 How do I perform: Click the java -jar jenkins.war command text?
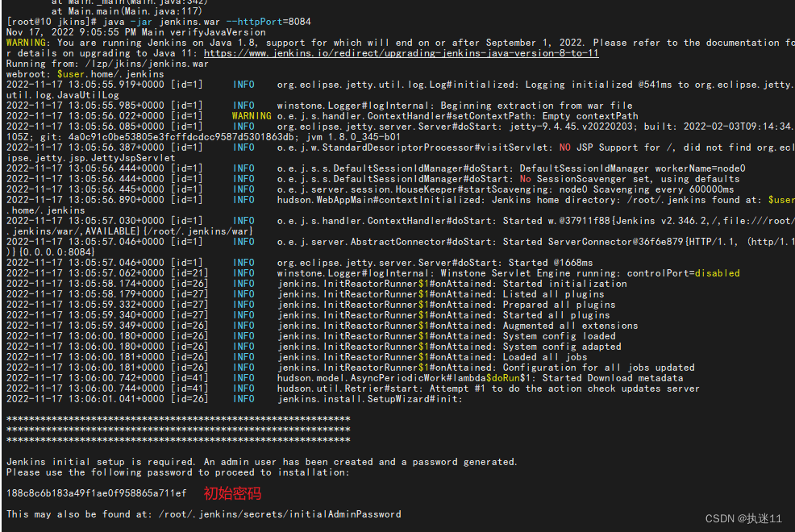[x=161, y=22]
